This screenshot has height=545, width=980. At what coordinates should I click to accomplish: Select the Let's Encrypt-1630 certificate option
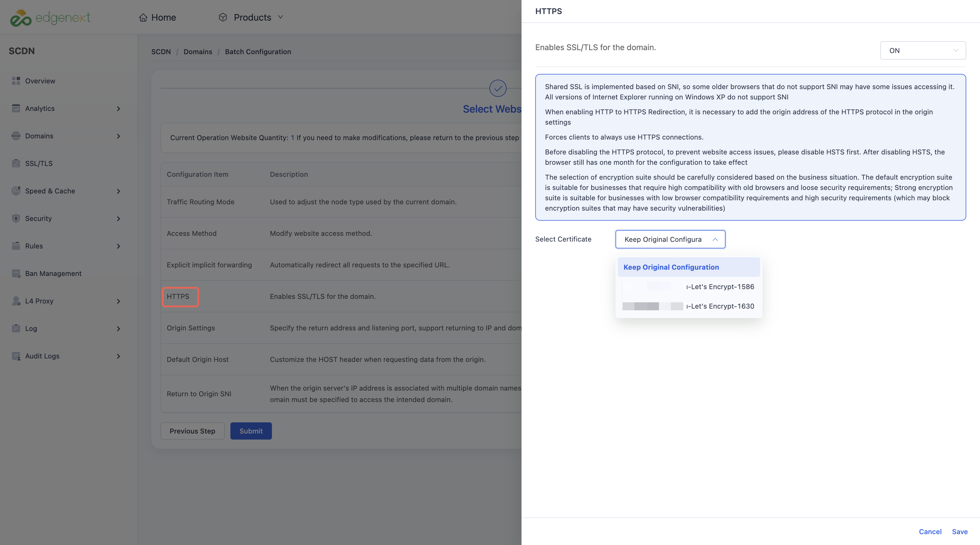(689, 306)
